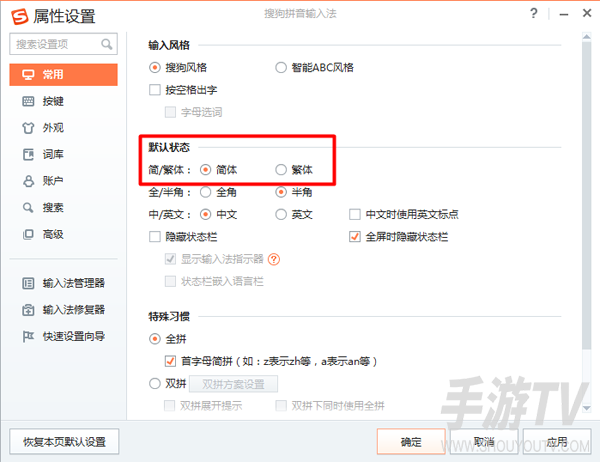Select the 搜狗风格 radio button
600x462 pixels.
pos(155,68)
